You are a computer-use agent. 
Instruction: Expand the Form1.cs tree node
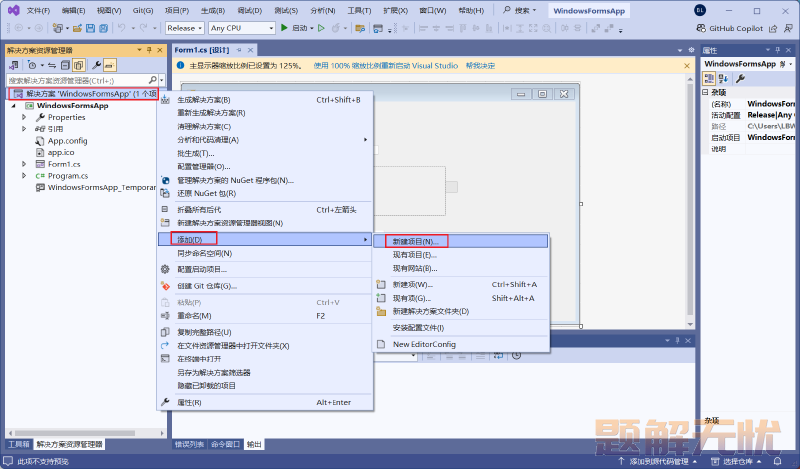tap(24, 164)
